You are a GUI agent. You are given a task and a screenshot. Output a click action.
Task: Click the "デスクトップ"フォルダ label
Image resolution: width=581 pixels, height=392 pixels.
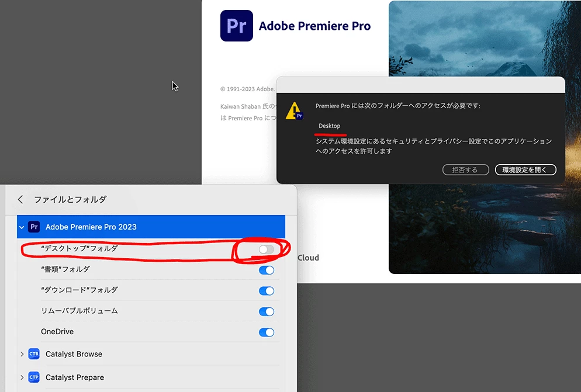79,248
